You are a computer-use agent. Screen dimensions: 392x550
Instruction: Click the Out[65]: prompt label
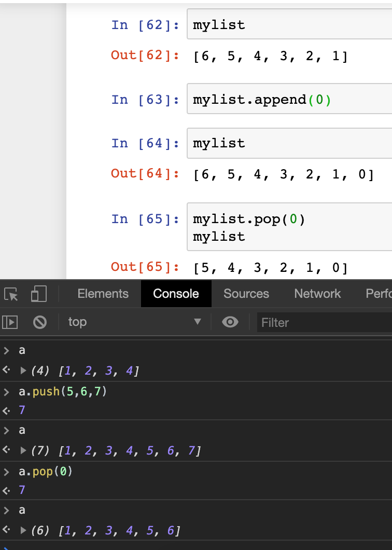pos(145,267)
